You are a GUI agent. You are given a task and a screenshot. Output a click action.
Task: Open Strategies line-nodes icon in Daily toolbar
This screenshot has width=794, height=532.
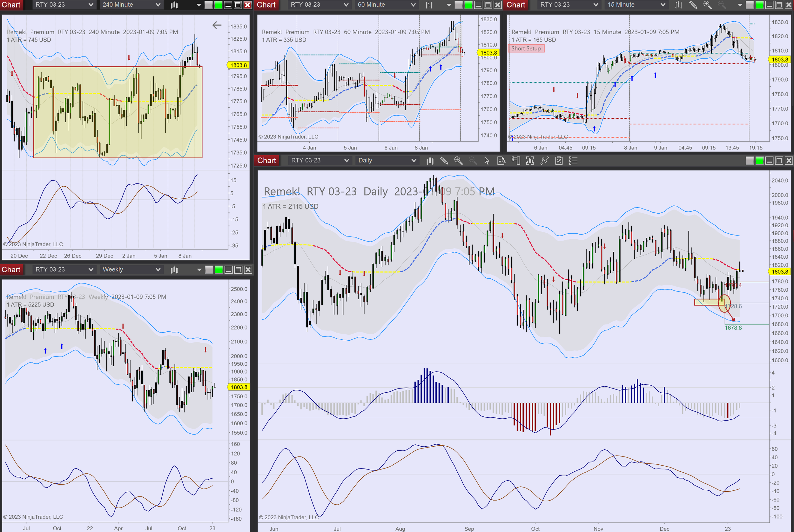pyautogui.click(x=544, y=161)
